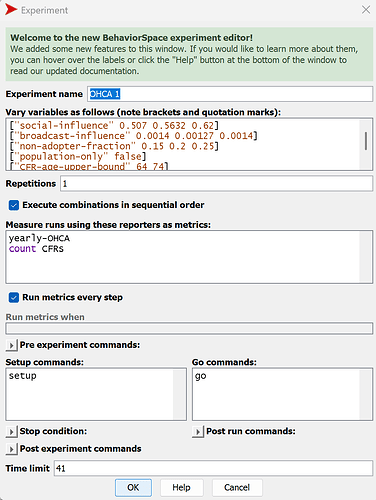Viewport: 376px width, 500px height.
Task: Expand Post experiment commands section
Action: (11, 449)
